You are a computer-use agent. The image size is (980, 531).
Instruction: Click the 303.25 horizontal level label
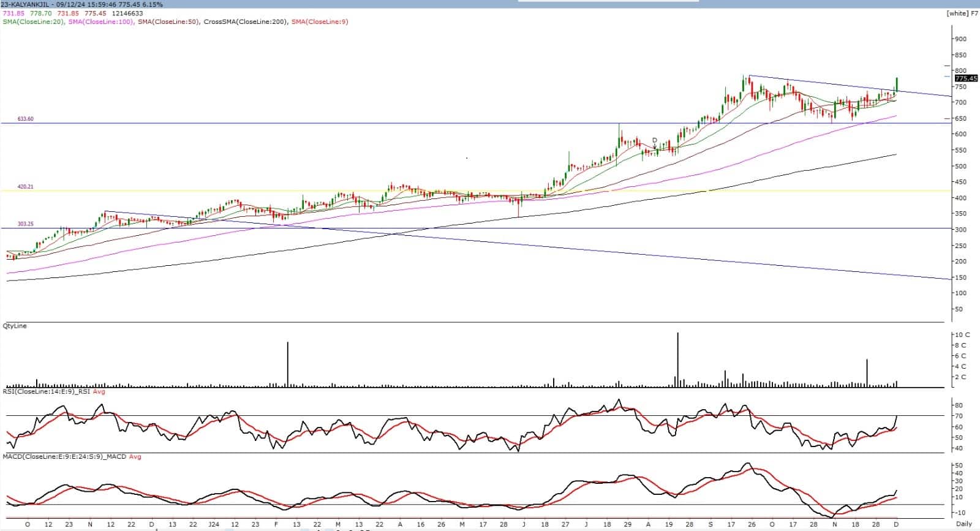click(26, 224)
